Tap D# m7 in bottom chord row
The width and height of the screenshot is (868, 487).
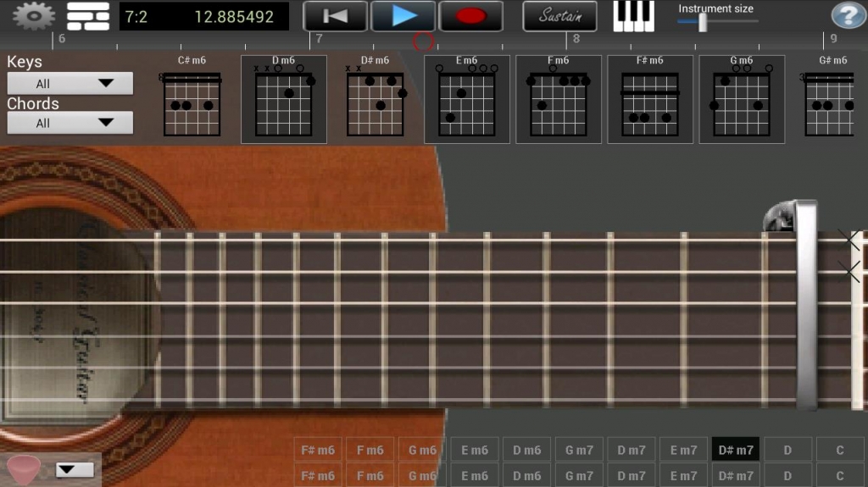736,475
